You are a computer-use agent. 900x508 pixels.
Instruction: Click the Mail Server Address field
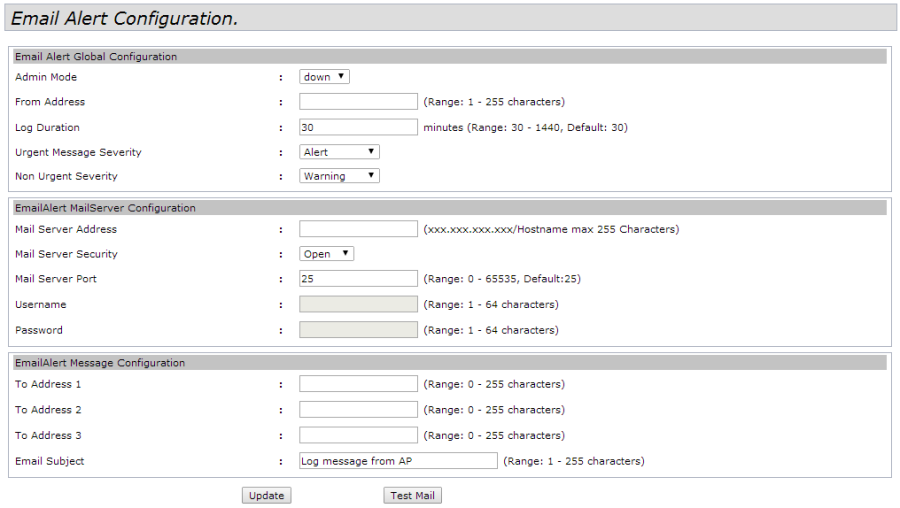[x=358, y=229]
